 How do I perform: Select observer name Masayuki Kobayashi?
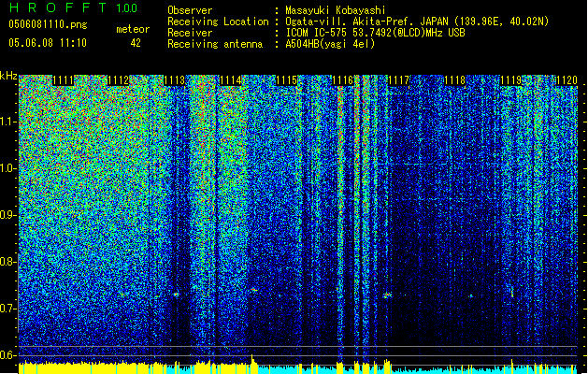336,11
